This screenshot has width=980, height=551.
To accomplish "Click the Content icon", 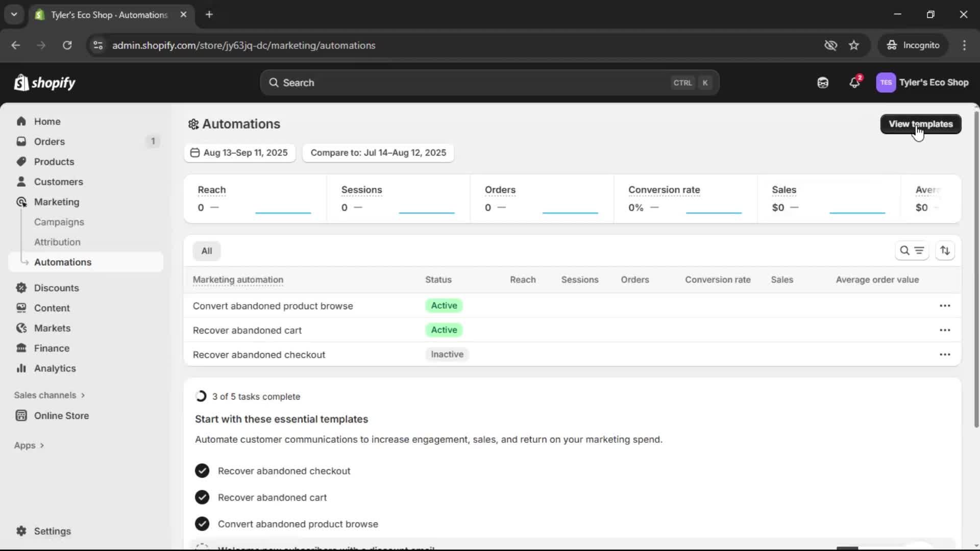I will 21,308.
